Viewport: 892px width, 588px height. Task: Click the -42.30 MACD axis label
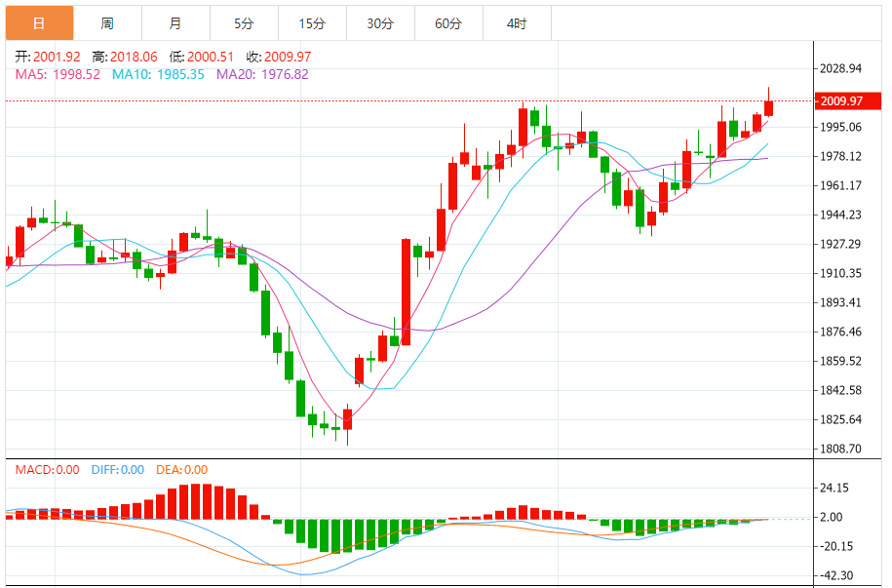click(836, 575)
